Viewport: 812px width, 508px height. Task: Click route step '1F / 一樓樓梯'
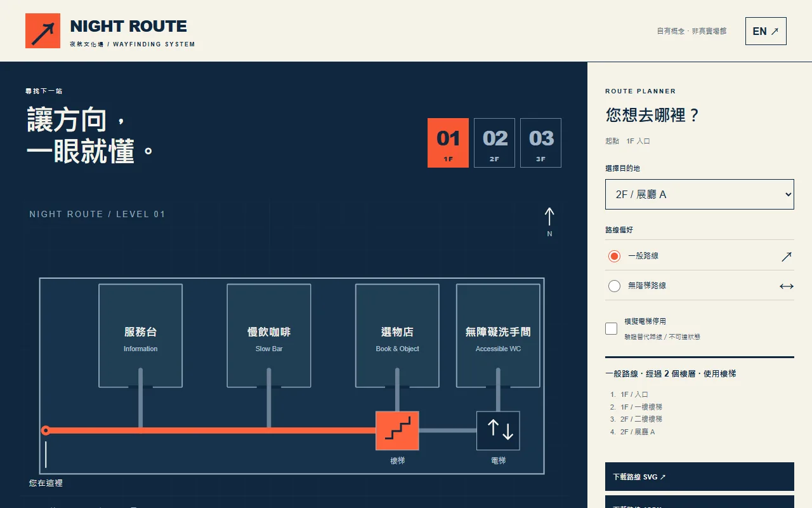(x=641, y=407)
